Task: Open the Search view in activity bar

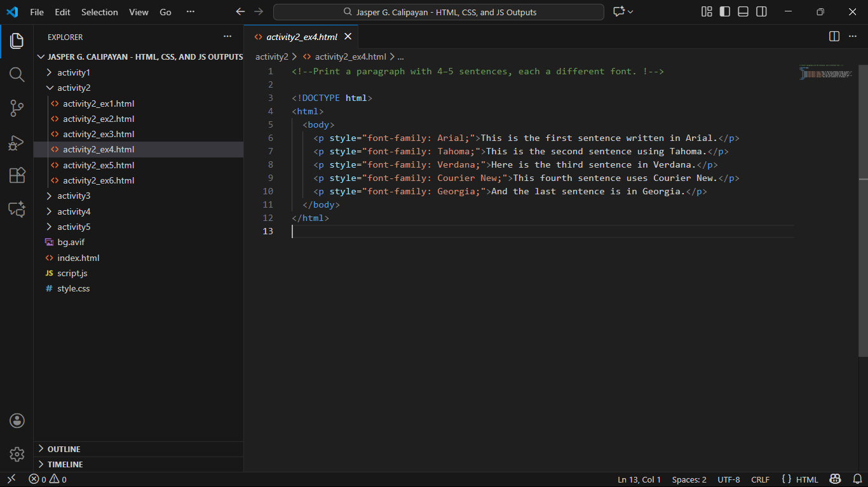Action: tap(17, 75)
